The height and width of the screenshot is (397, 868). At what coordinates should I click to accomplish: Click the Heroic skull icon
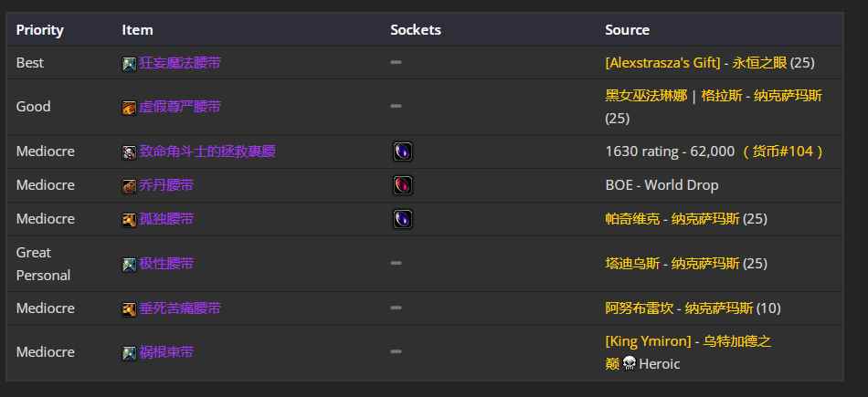pos(629,364)
